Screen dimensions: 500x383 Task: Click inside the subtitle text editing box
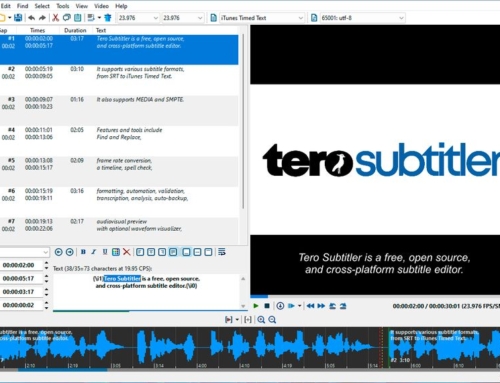point(147,292)
